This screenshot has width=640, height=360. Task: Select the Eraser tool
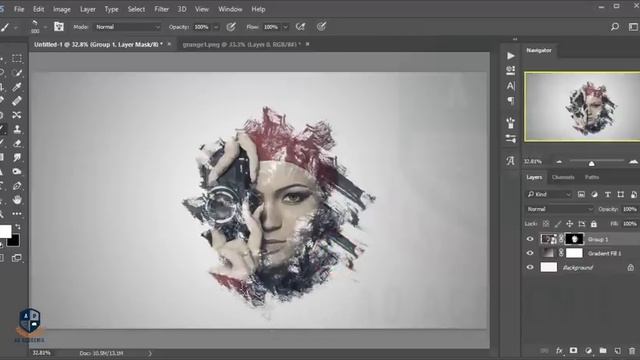[x=17, y=143]
